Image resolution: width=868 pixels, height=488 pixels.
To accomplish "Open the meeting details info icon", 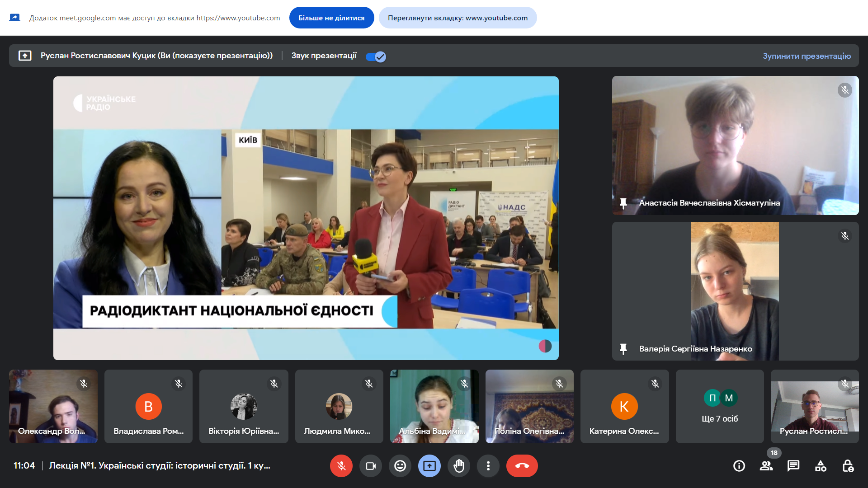I will coord(739,466).
